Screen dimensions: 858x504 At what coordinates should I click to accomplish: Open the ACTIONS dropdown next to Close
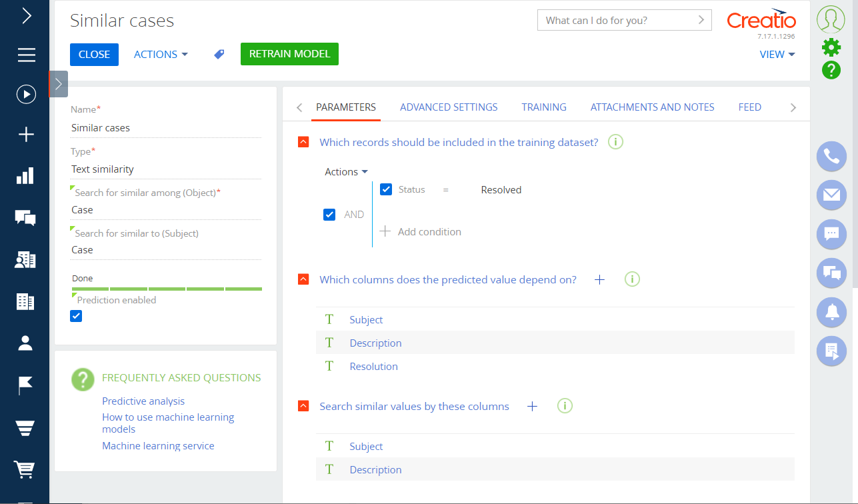[x=161, y=55]
